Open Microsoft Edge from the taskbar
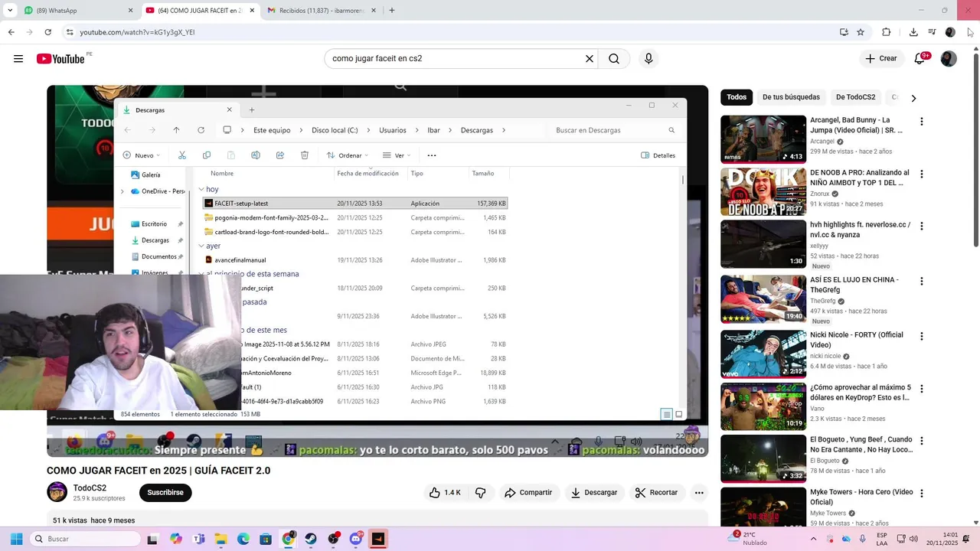Image resolution: width=980 pixels, height=551 pixels. [x=243, y=539]
